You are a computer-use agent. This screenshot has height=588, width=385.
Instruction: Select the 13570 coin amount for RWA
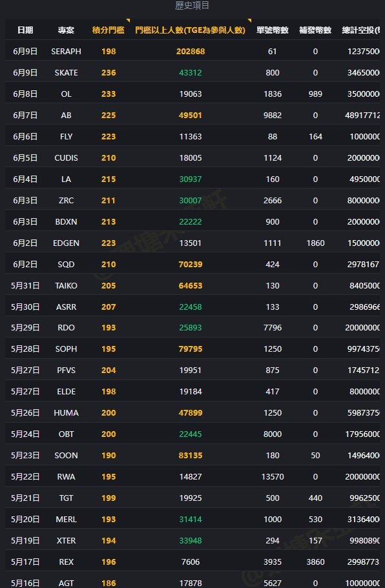[x=273, y=477]
